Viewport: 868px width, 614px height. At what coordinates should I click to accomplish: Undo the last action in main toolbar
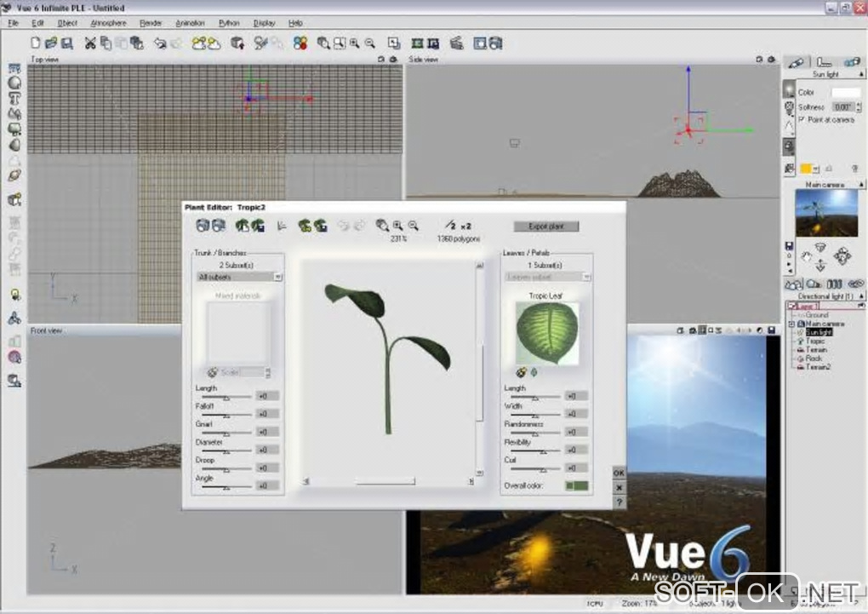160,43
